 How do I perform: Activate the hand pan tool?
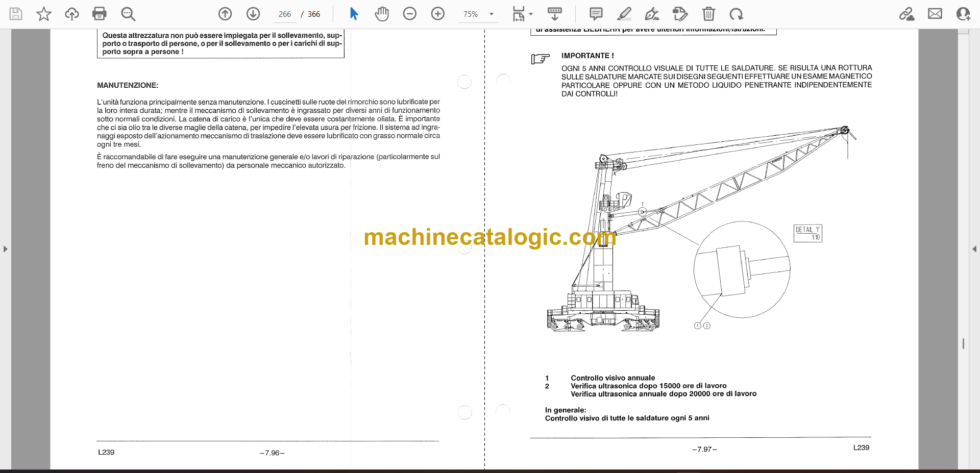click(x=382, y=14)
